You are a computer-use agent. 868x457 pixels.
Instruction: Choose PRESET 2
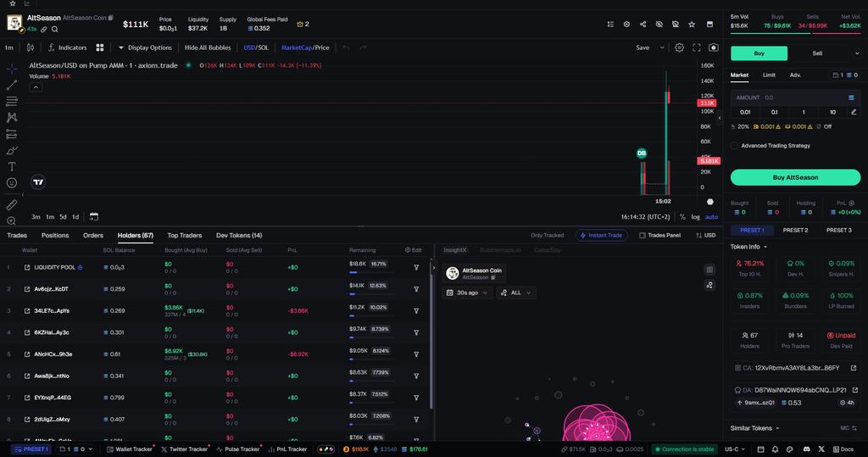click(795, 230)
